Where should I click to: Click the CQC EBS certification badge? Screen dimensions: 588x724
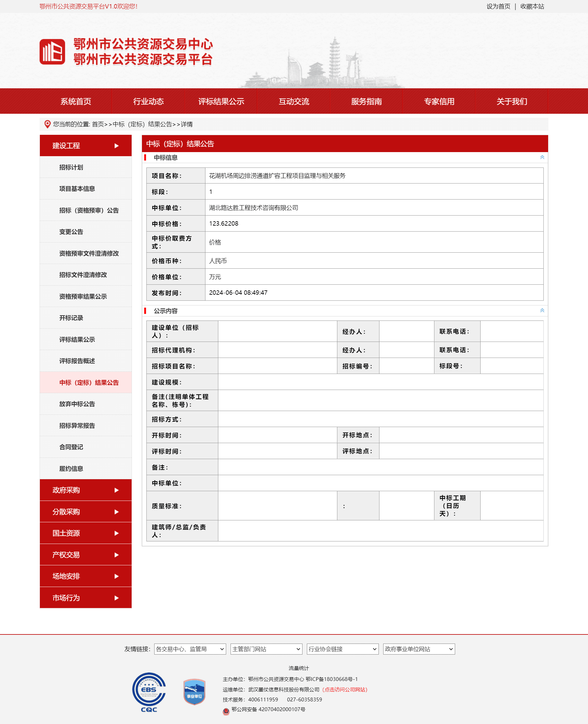149,692
